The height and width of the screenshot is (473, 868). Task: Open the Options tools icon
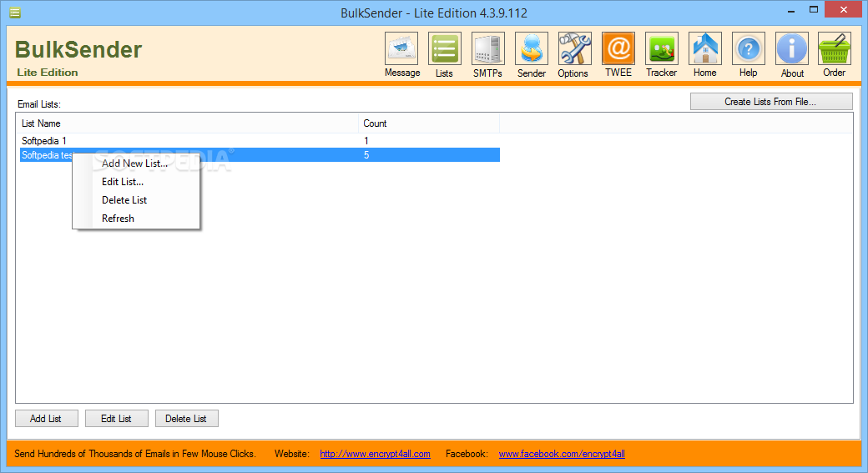(574, 48)
